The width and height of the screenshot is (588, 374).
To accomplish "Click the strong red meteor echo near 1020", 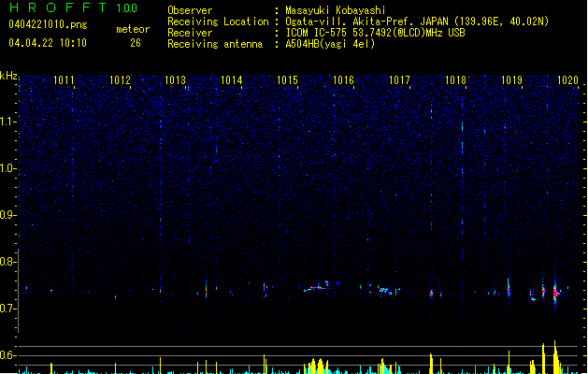I will point(556,293).
